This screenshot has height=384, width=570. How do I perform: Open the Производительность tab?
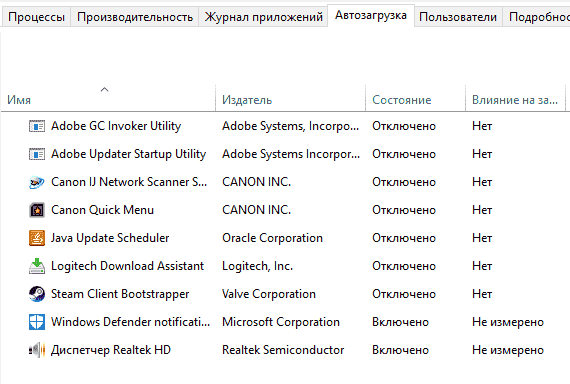(135, 17)
